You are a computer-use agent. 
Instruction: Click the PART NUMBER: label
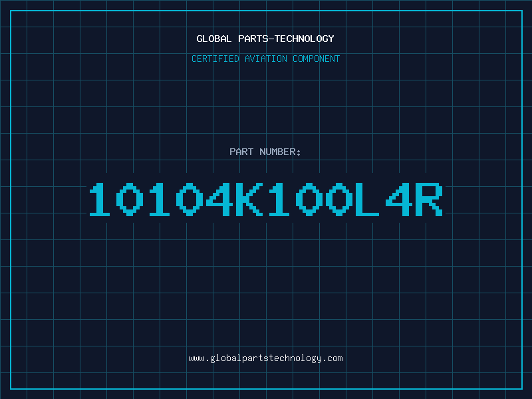coord(265,152)
